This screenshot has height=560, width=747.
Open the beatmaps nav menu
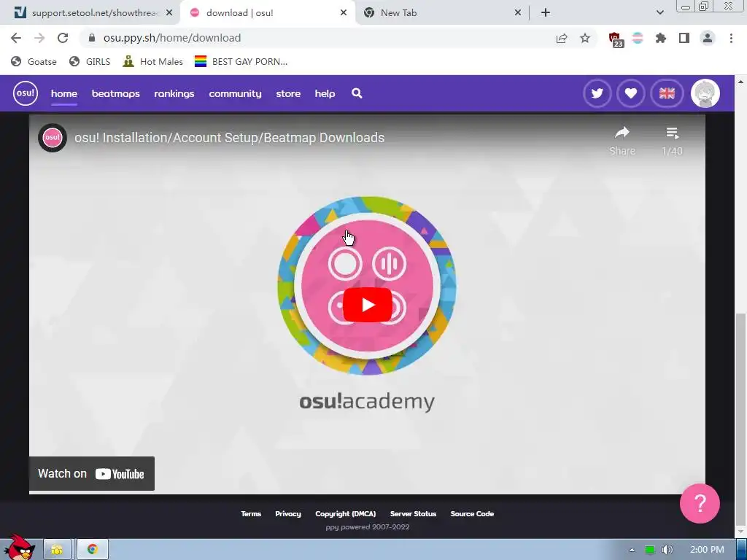coord(116,93)
